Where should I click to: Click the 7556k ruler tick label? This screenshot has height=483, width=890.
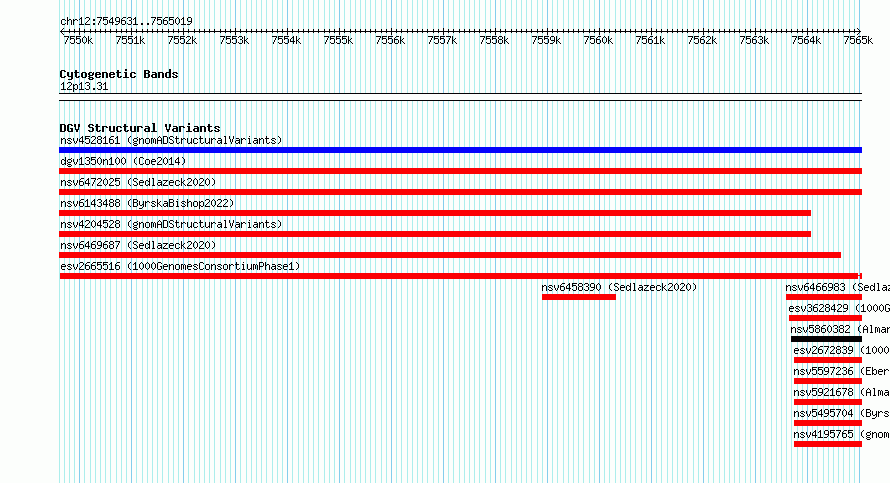tap(391, 40)
